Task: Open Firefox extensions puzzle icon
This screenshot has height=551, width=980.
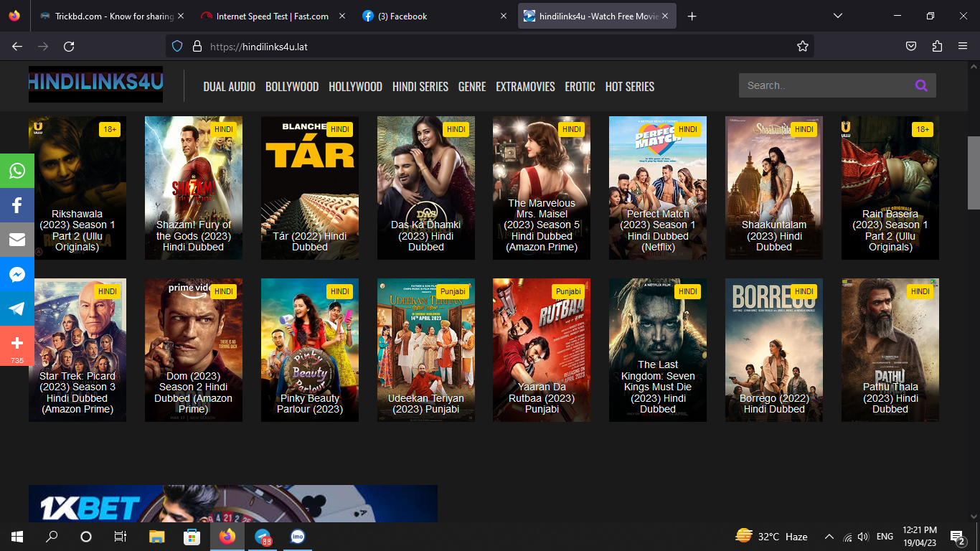Action: (x=937, y=46)
